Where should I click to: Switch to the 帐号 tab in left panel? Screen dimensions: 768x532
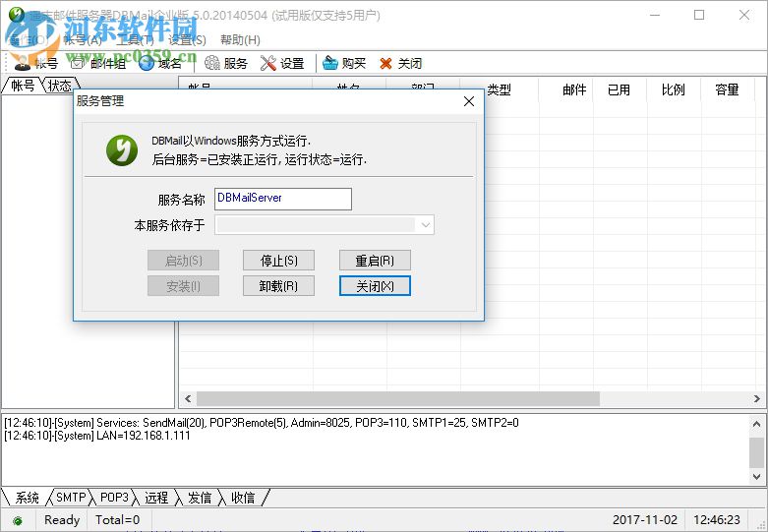23,86
